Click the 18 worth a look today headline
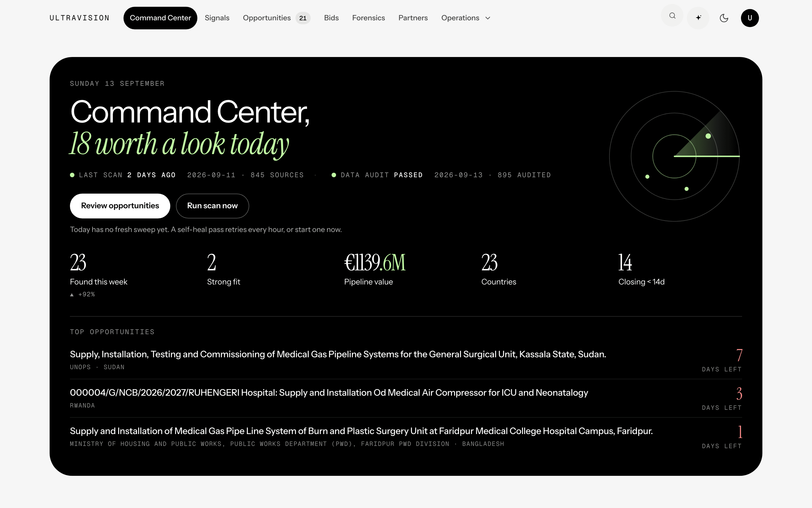The width and height of the screenshot is (812, 508). point(179,144)
